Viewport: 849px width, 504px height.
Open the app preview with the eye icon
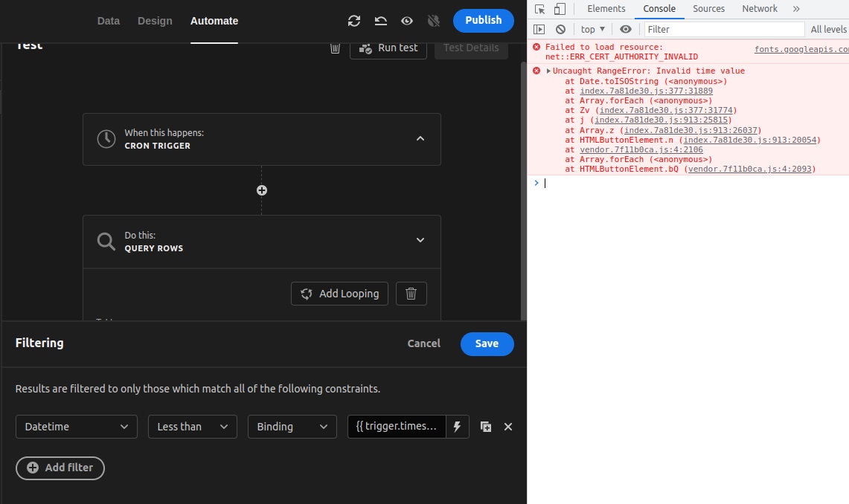[x=407, y=21]
